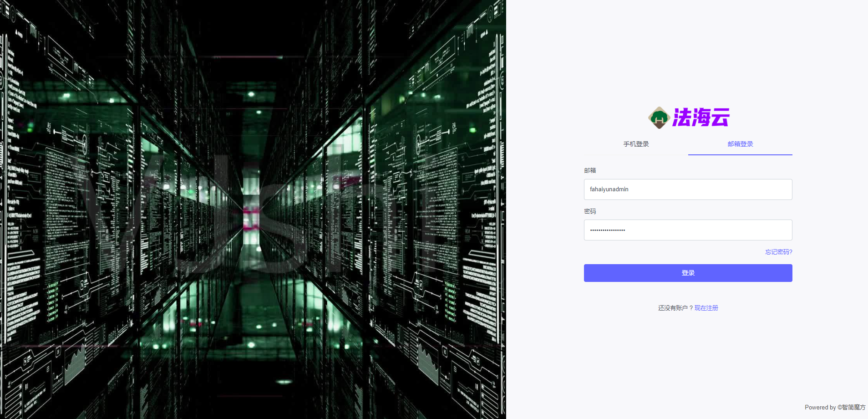Screen dimensions: 868x419
Task: Click the ©智简魔方 footer credit
Action: point(851,407)
